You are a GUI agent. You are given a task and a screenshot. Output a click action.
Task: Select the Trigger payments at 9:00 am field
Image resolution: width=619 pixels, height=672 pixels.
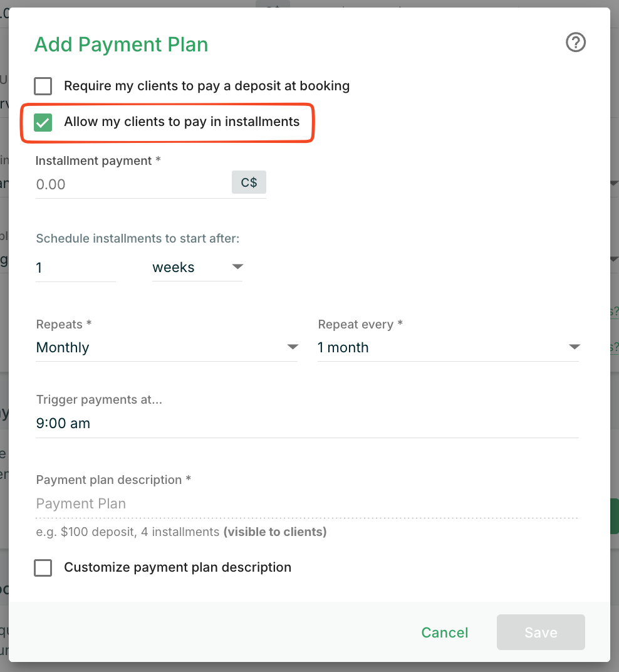(x=307, y=423)
